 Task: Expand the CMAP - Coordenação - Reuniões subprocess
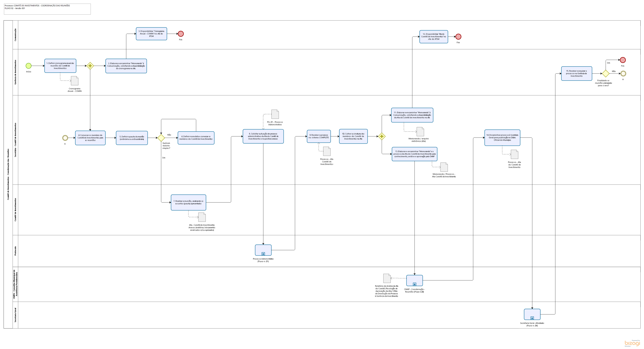click(415, 284)
